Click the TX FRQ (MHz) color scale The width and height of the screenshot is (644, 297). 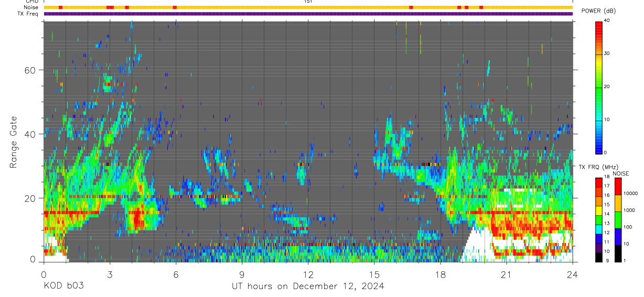599,219
